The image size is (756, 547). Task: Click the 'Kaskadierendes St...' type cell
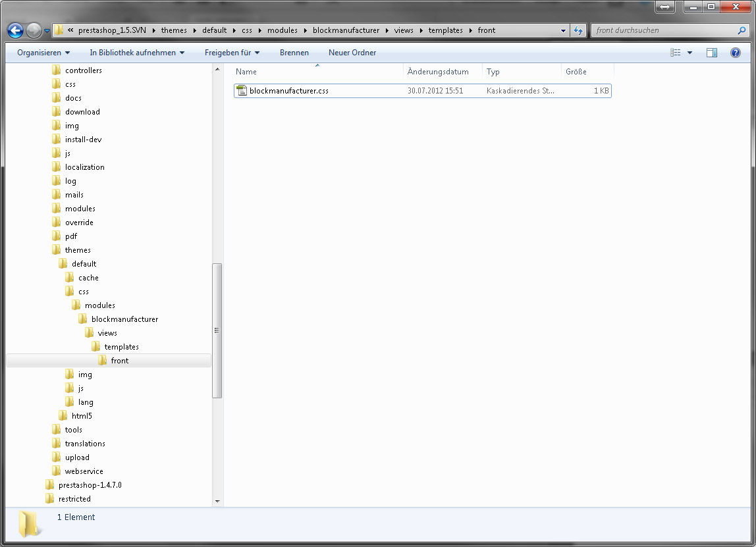click(x=520, y=91)
